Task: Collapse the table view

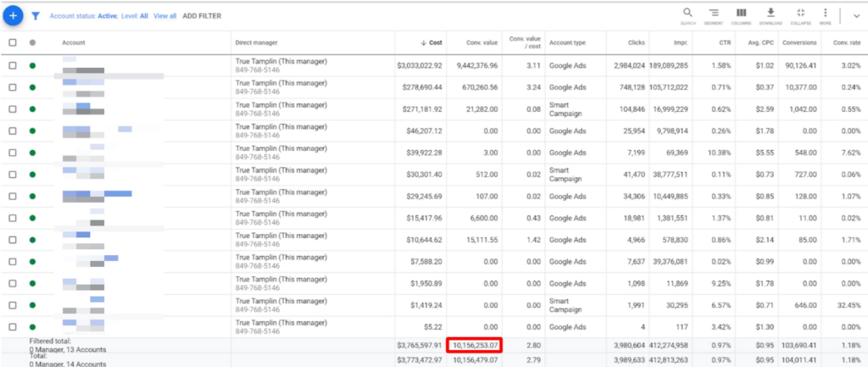Action: (x=800, y=16)
